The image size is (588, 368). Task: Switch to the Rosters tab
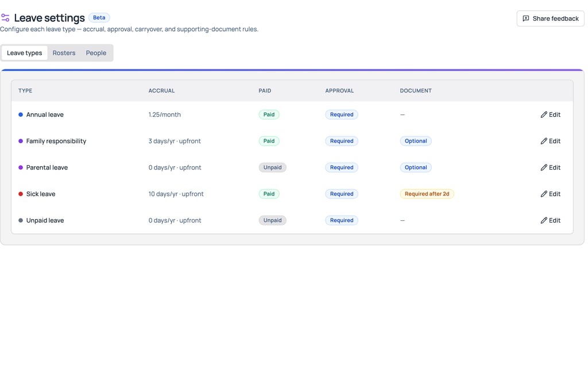pyautogui.click(x=64, y=53)
